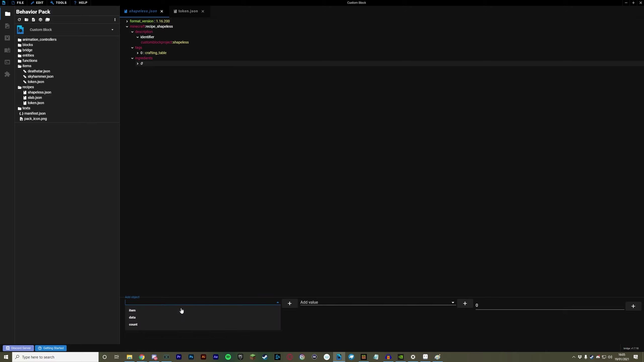Viewport: 644px width, 362px height.
Task: Open skyhammer.json in the items folder
Action: (x=40, y=76)
